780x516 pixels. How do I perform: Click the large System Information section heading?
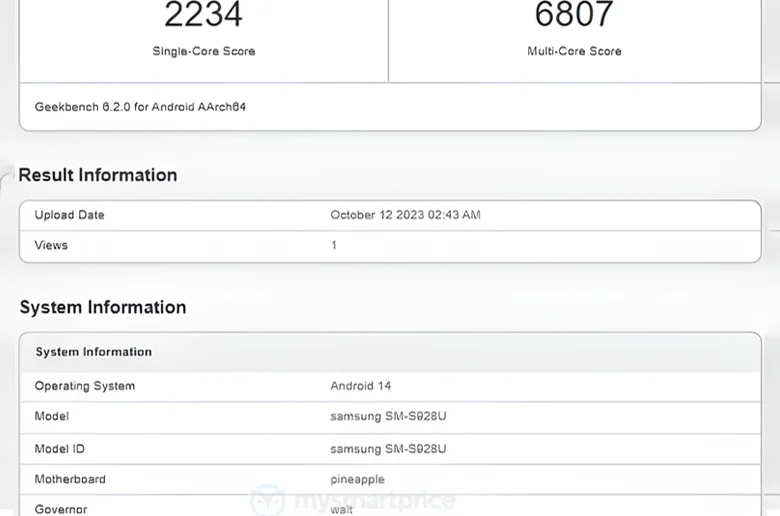pos(103,308)
